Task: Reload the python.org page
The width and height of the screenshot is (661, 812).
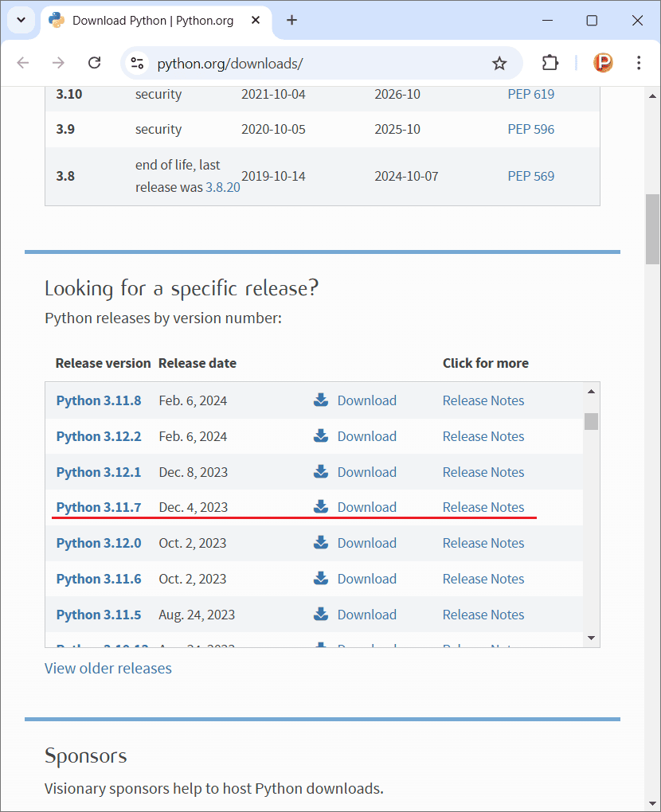Action: pyautogui.click(x=94, y=63)
